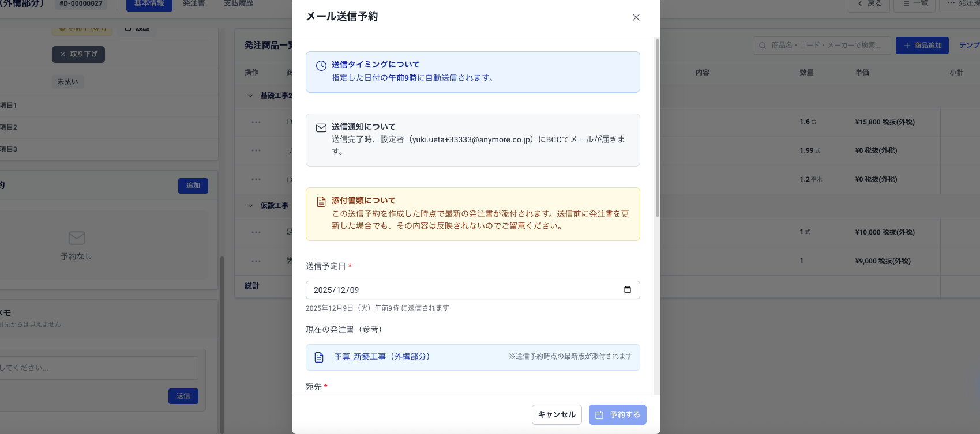Switch to the 基本情報 tab
Screen dimensions: 980x434
point(149,4)
